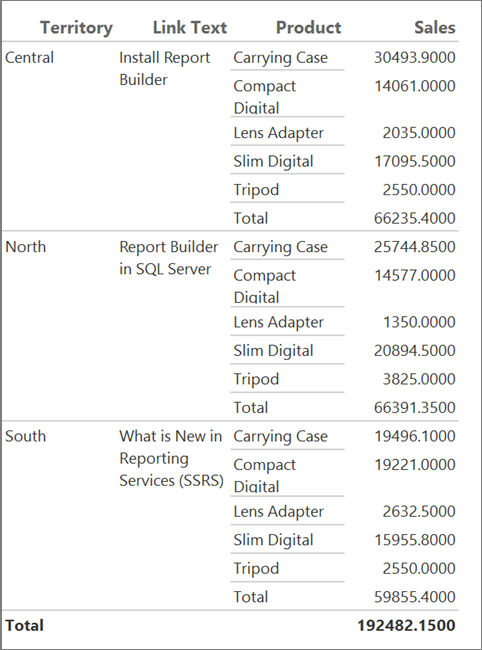Click Lens Adapter in the South group

click(279, 512)
